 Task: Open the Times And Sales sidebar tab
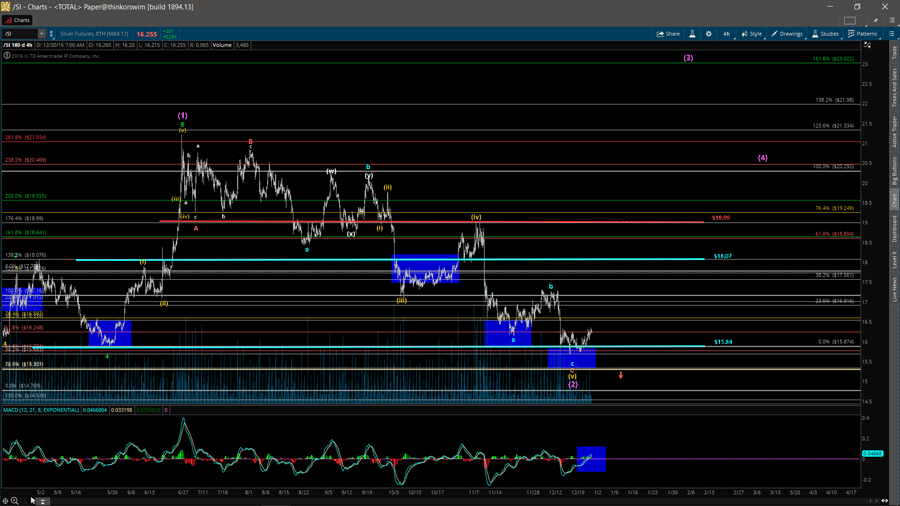[894, 87]
